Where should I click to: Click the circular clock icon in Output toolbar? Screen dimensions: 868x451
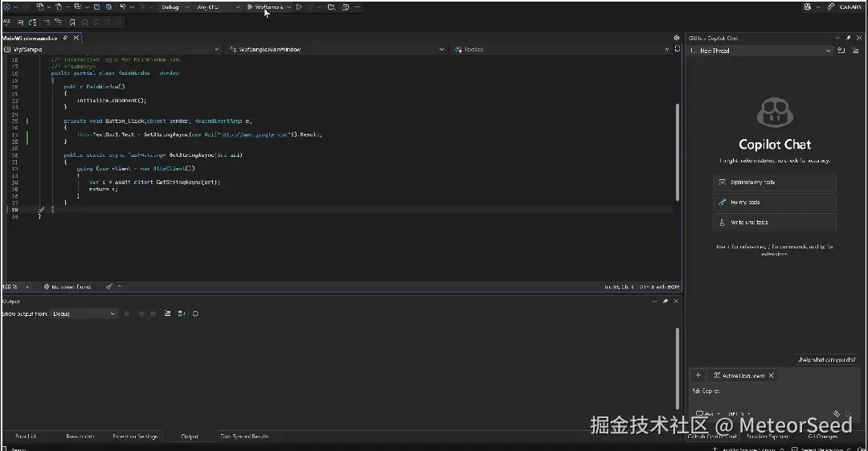tap(195, 314)
